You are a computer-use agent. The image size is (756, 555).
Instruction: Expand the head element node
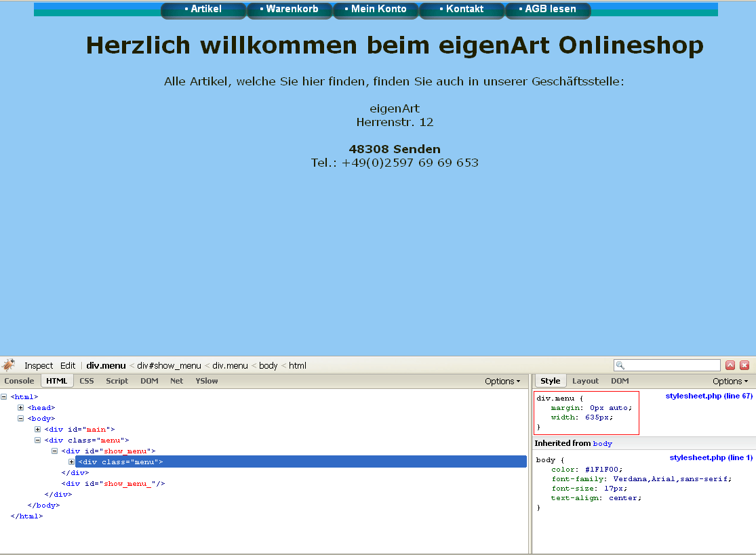pyautogui.click(x=20, y=408)
